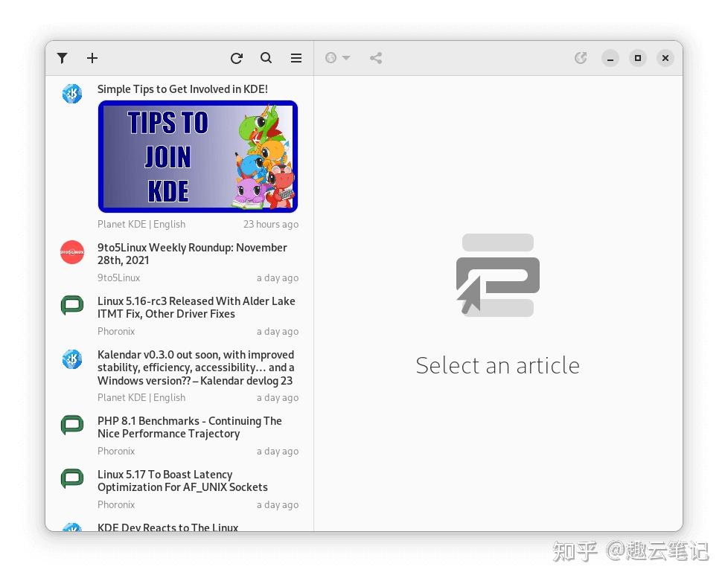Select the 'PHP 8.1 Benchmarks' article
This screenshot has width=728, height=581.
(x=190, y=427)
